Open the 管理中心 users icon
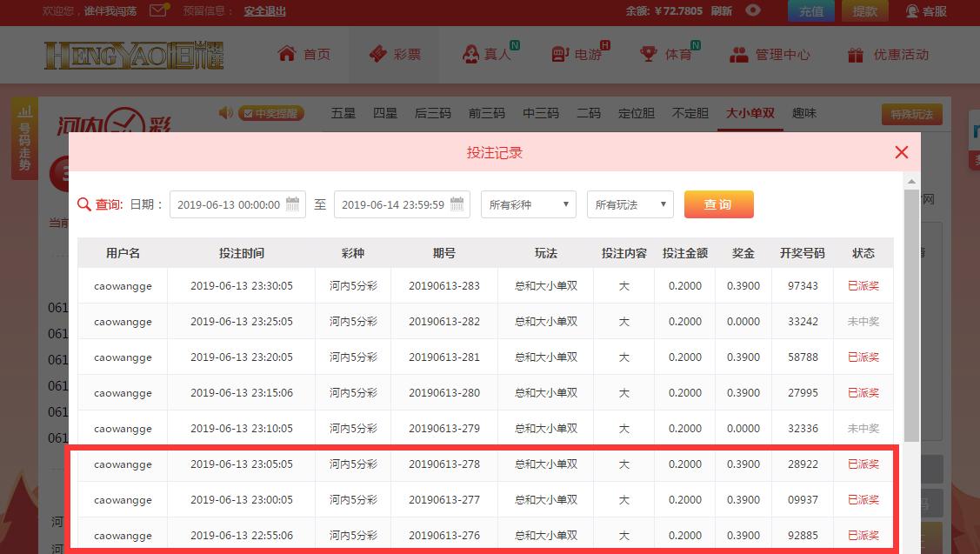980x554 pixels. coord(739,55)
